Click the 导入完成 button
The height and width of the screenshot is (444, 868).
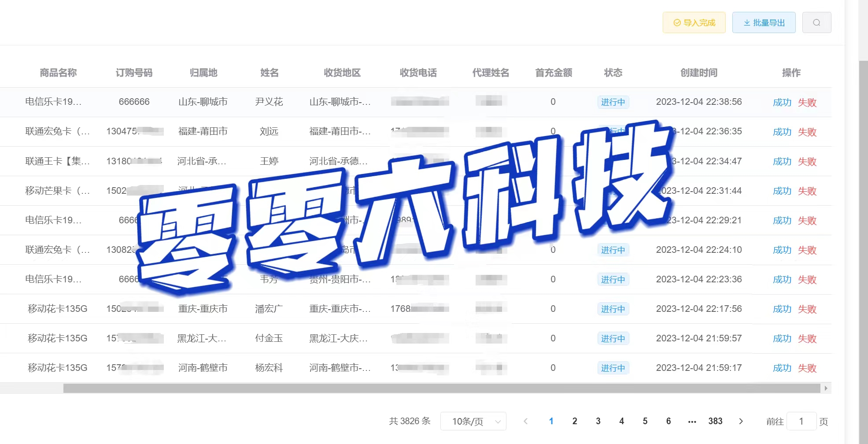click(694, 22)
